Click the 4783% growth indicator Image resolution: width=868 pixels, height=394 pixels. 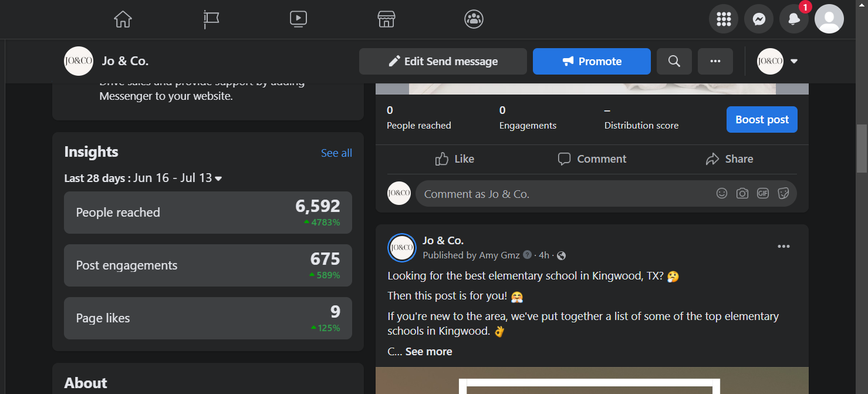[322, 223]
